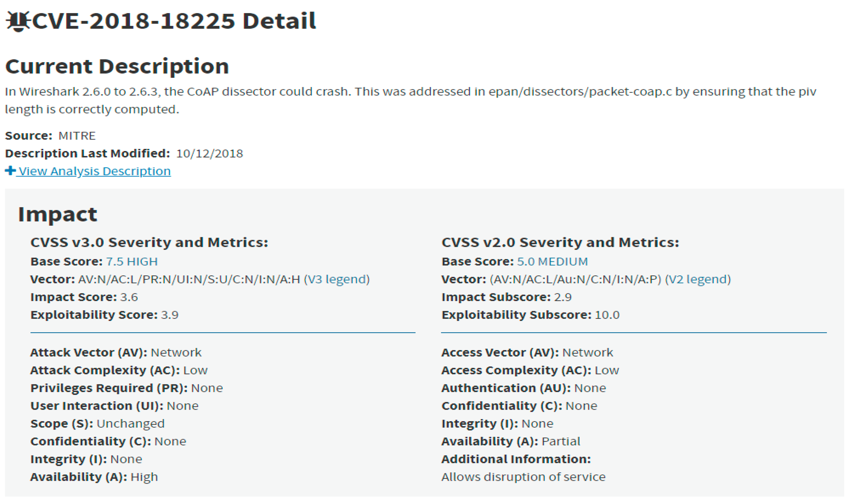
Task: Click the CVSS v3.0 Severity and Metrics heading
Action: 149,242
